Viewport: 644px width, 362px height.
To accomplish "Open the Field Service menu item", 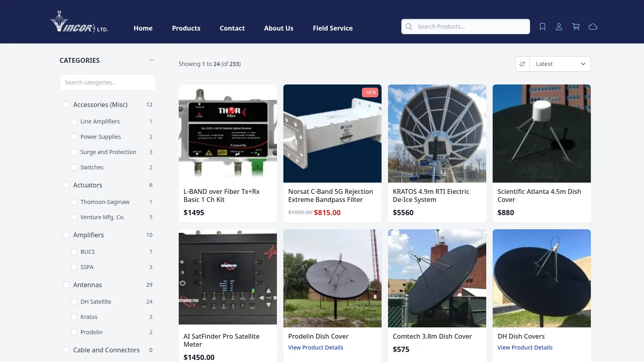I will [332, 28].
